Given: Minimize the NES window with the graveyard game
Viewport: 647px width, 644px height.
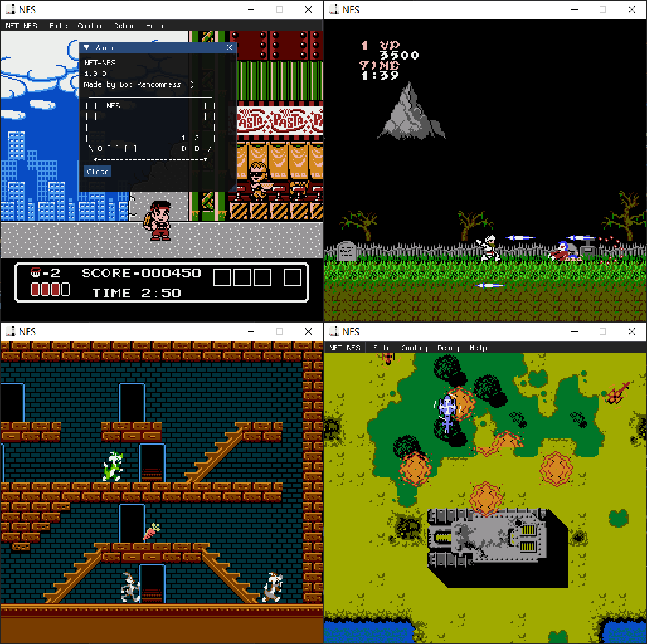Looking at the screenshot, I should click(575, 9).
